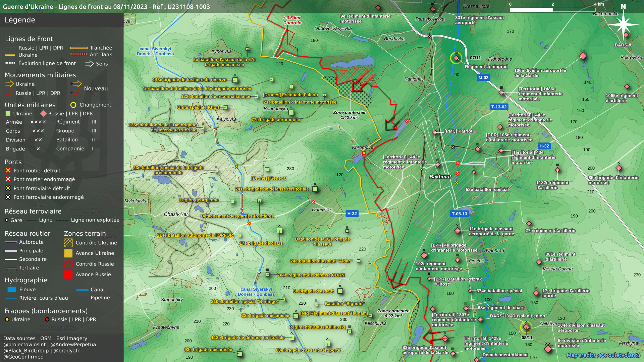This screenshot has height=362, width=644.
Task: Click the T-05-13 road label
Action: (x=459, y=214)
